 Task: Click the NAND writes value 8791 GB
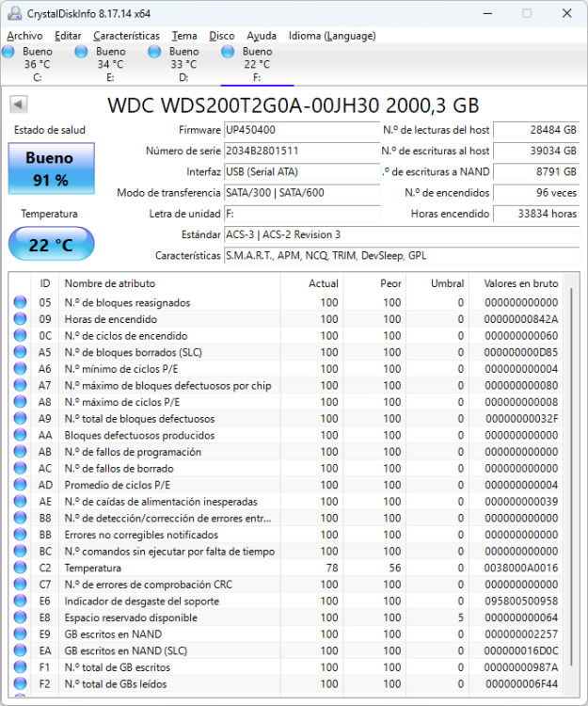(x=536, y=172)
